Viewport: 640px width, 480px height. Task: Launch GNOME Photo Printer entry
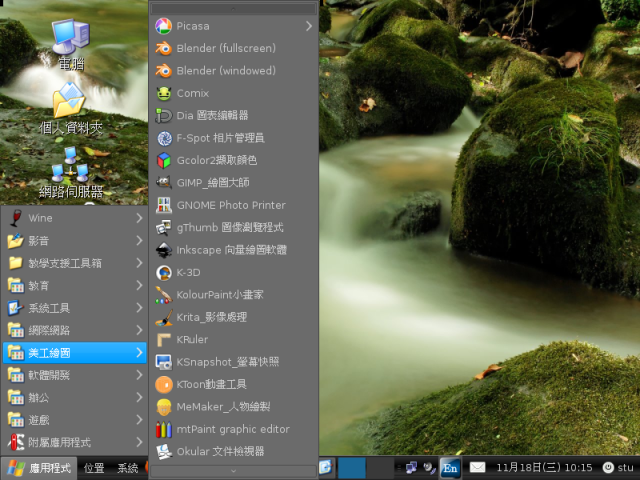pos(233,205)
